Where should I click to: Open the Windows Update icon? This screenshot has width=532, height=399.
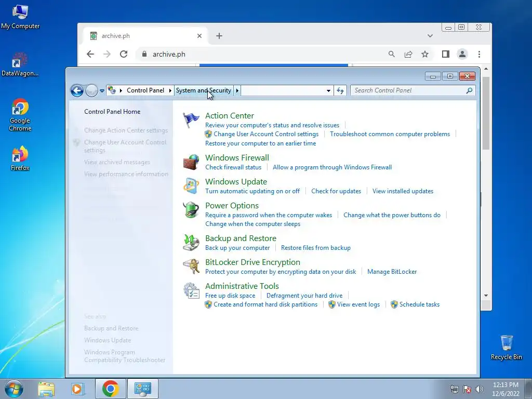tap(191, 186)
